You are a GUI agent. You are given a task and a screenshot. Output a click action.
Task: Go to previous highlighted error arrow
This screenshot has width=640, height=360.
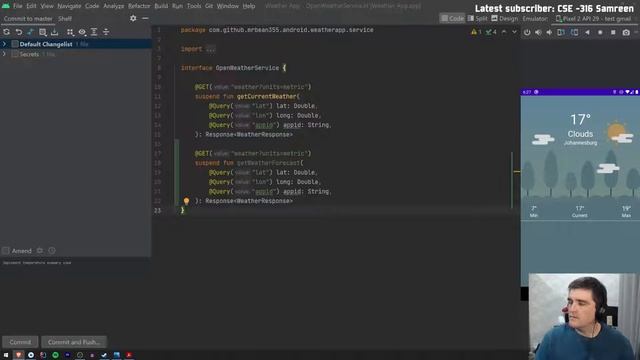[x=504, y=32]
